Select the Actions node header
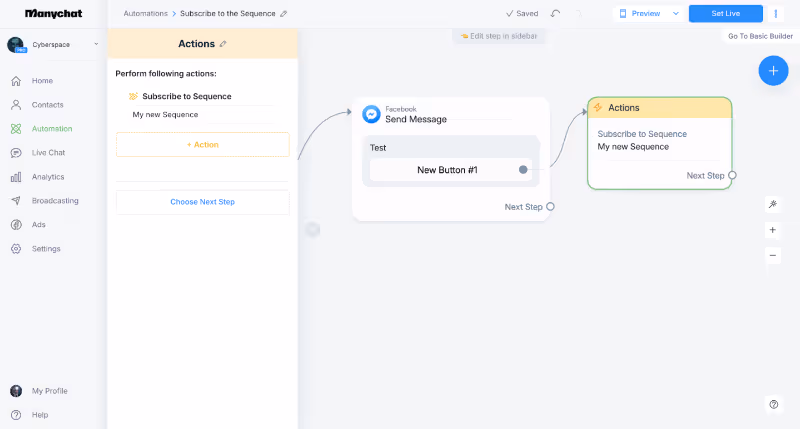Screen dimensions: 800x429 click(x=660, y=108)
